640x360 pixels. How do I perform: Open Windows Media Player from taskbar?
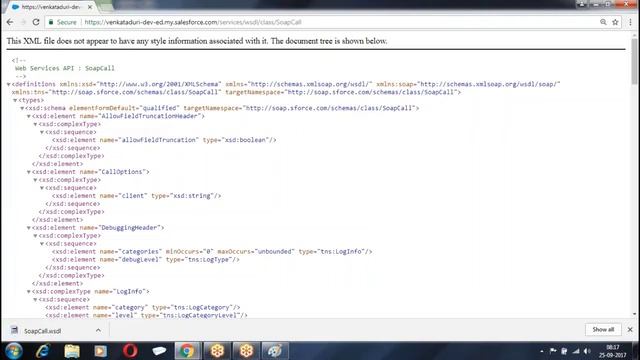click(100, 351)
